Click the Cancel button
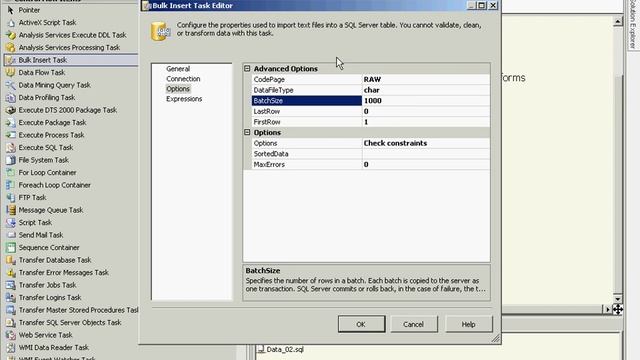640x360 pixels. click(x=413, y=324)
